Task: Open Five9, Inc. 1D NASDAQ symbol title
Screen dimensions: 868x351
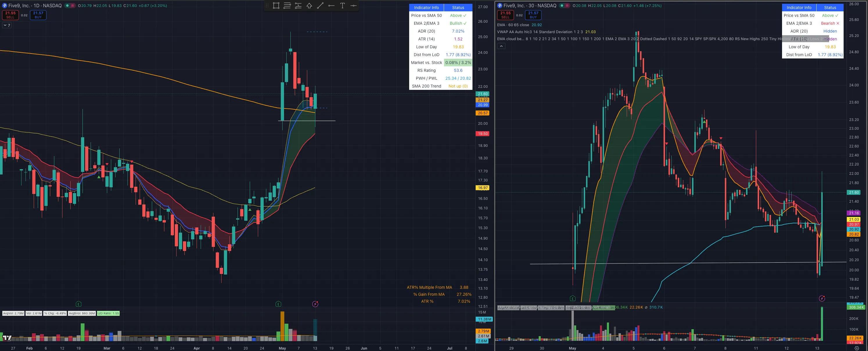Action: (35, 6)
